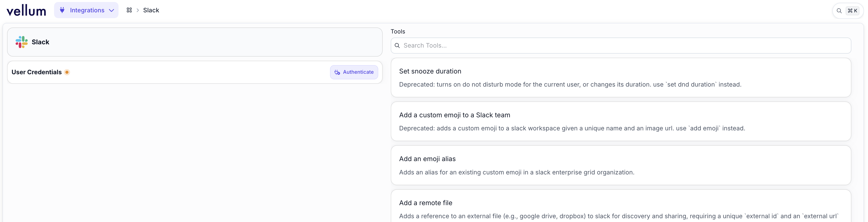
Task: Select the Slack breadcrumb item
Action: (151, 10)
